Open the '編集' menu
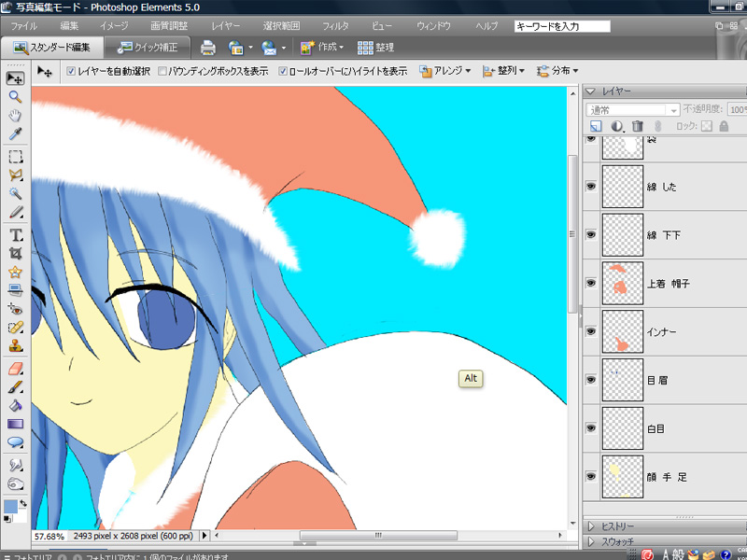This screenshot has height=560, width=747. point(69,26)
